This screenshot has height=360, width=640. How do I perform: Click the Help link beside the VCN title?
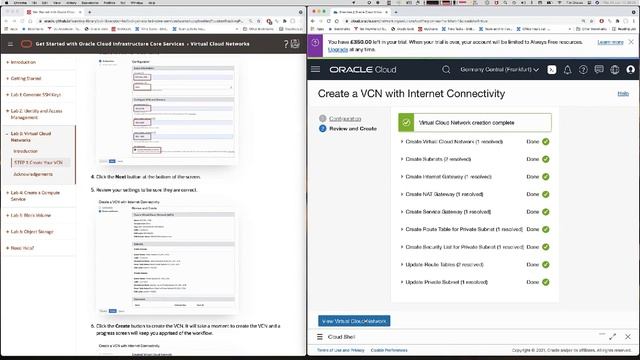(623, 93)
